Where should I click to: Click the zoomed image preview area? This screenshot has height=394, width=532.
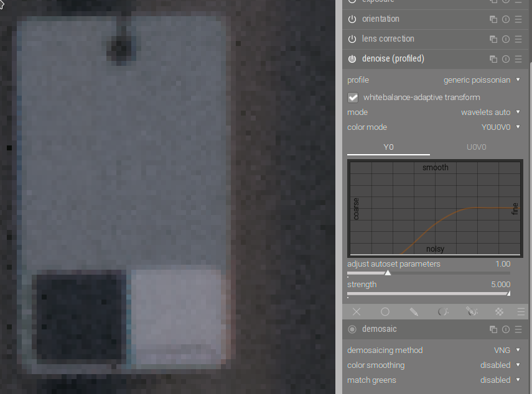(167, 197)
